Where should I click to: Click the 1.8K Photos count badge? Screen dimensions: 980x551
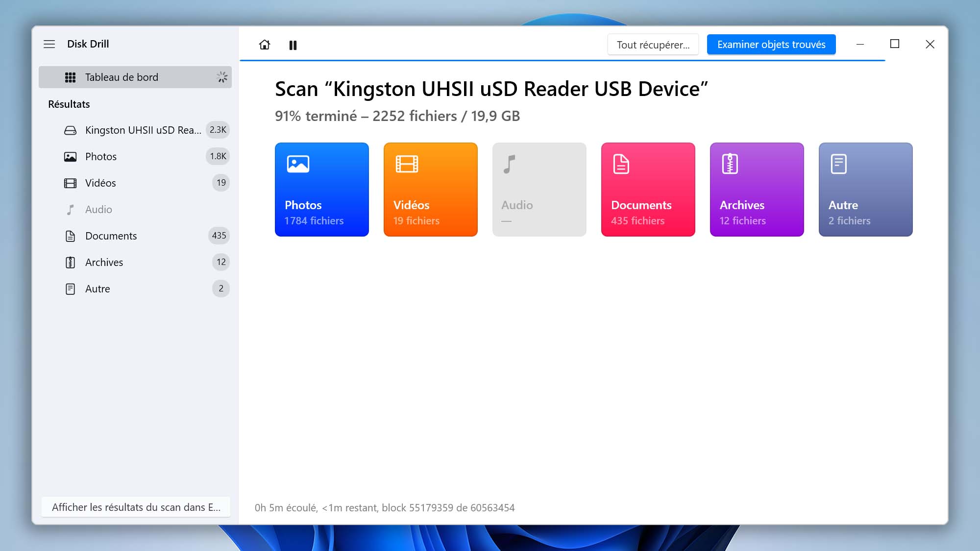[x=218, y=156]
